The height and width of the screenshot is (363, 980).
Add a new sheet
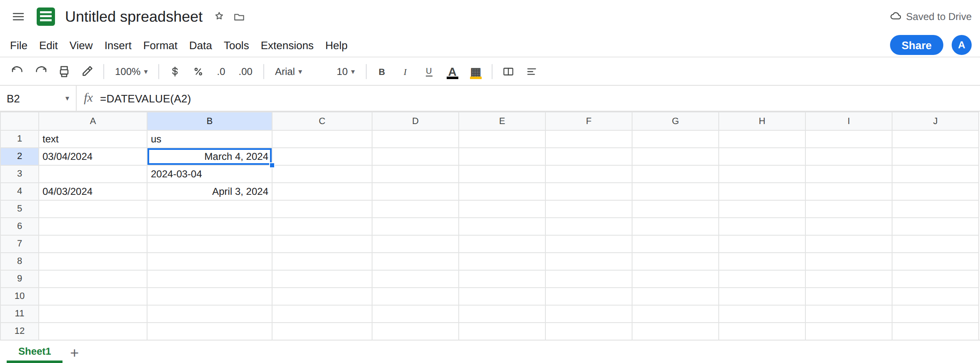(x=75, y=353)
